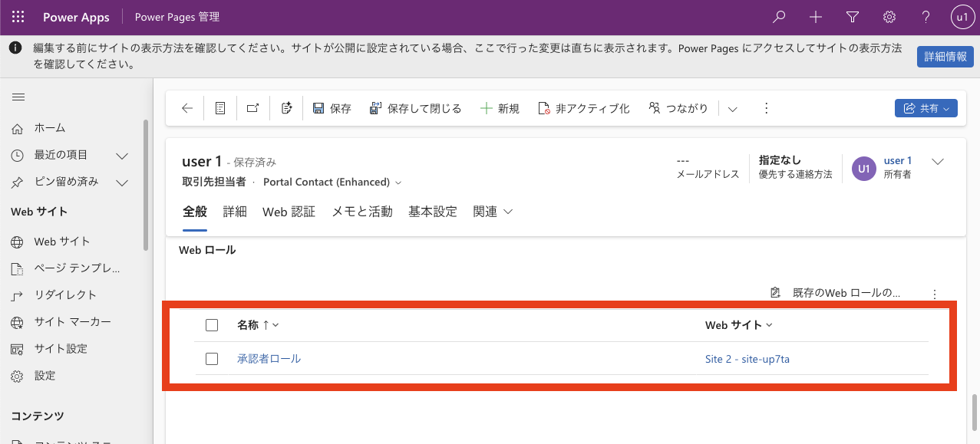Click the 詳細情報 button in banner
The height and width of the screenshot is (444, 980).
point(945,57)
